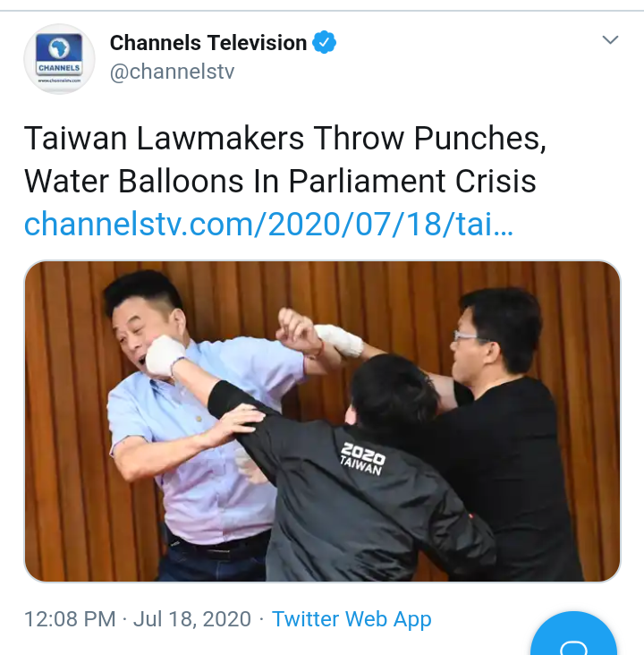Screen dimensions: 644x655
Task: Open the channelstv.com/2020/07/18 article link
Action: (x=268, y=225)
